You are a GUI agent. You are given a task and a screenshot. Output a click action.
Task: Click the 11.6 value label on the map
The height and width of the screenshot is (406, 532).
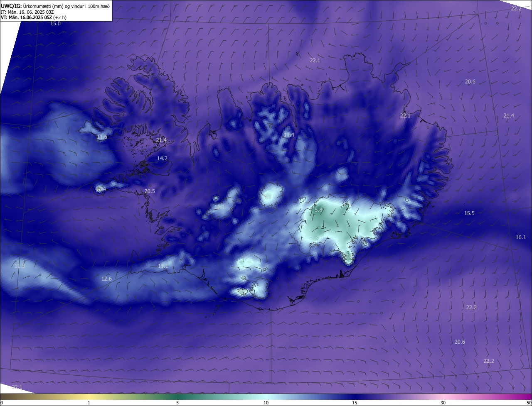click(x=102, y=137)
